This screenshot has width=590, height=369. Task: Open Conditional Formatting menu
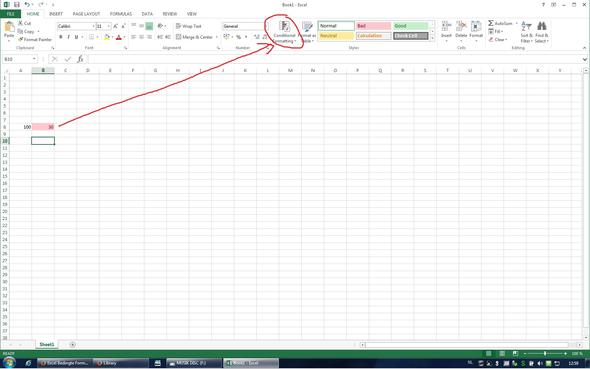click(x=284, y=32)
